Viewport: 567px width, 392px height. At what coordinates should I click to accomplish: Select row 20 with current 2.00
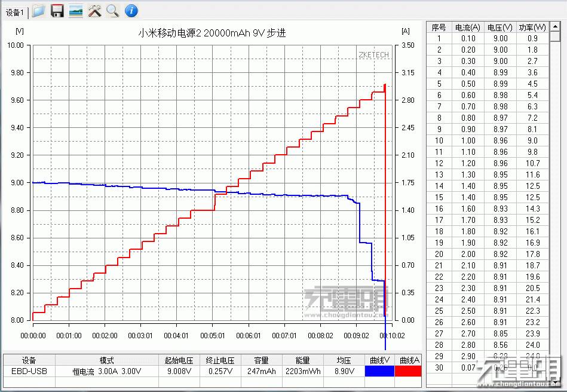click(488, 254)
